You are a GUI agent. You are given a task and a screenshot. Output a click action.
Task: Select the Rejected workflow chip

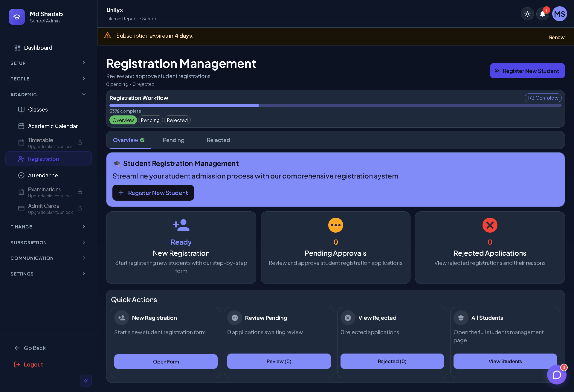(177, 120)
